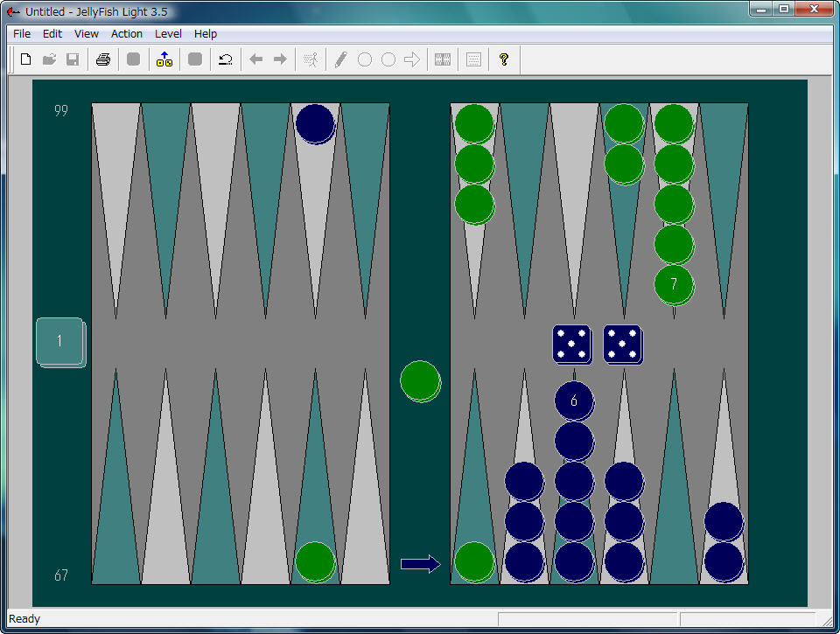Viewport: 840px width, 634px height.
Task: Click the running man toolbar icon
Action: 311,59
